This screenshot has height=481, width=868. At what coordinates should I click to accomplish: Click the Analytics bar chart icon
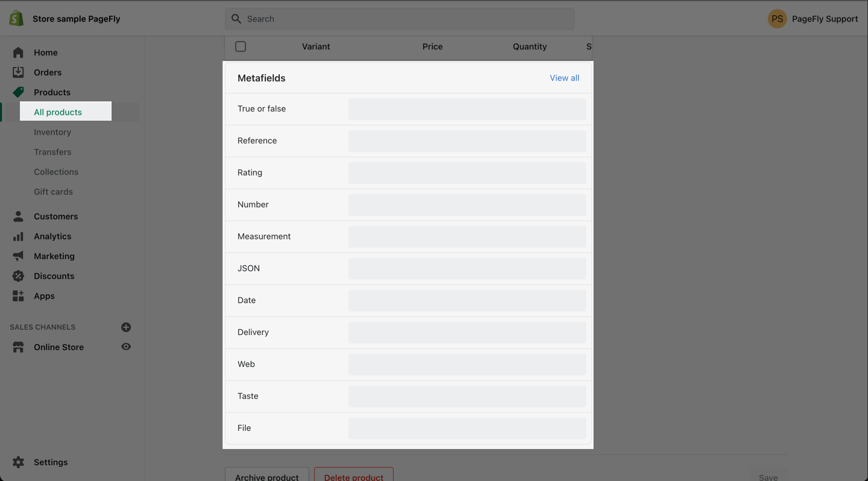coord(18,236)
